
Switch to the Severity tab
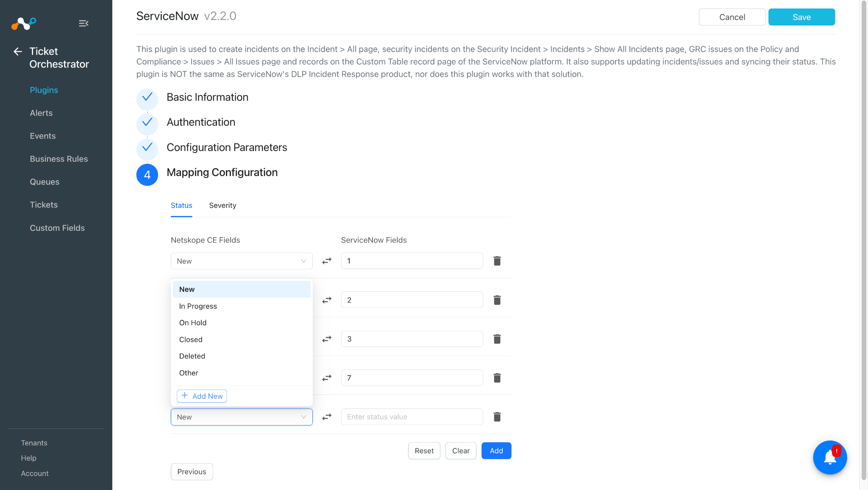223,205
